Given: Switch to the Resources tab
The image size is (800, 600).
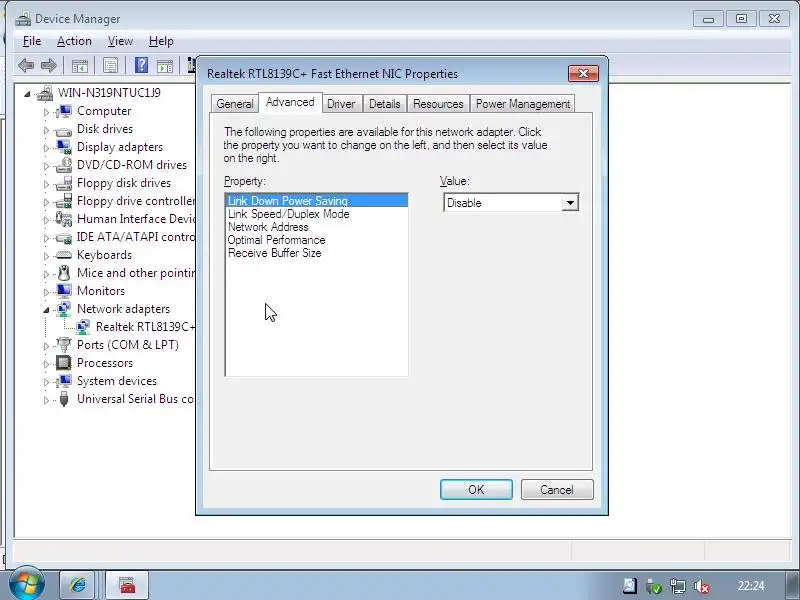Looking at the screenshot, I should tap(438, 104).
